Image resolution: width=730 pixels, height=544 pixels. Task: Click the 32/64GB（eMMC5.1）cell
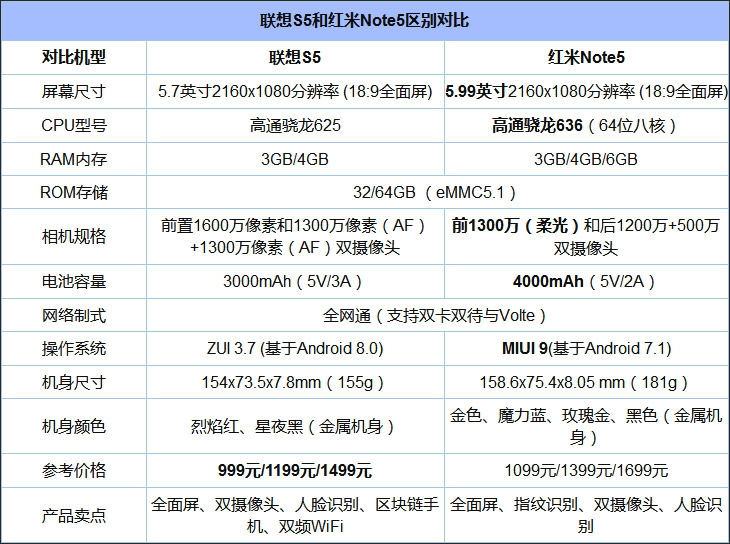[x=438, y=192]
